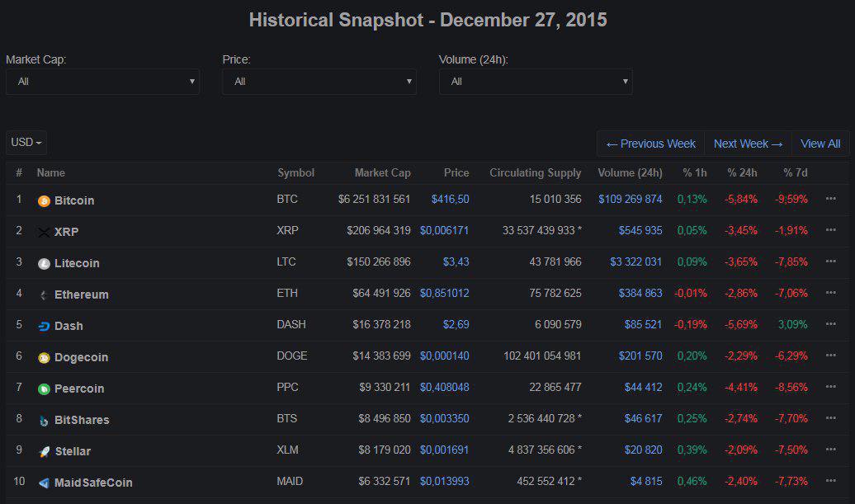Image resolution: width=855 pixels, height=504 pixels.
Task: Click the Dogecoin logo icon
Action: tap(44, 358)
